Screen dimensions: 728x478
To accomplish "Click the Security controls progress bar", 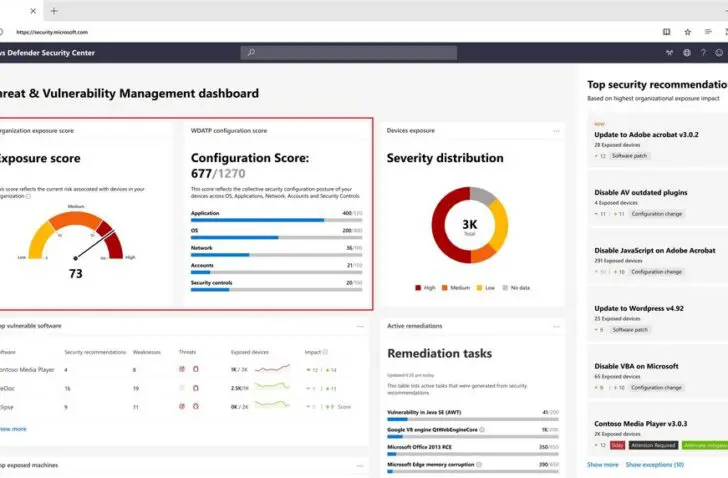I will (276, 290).
